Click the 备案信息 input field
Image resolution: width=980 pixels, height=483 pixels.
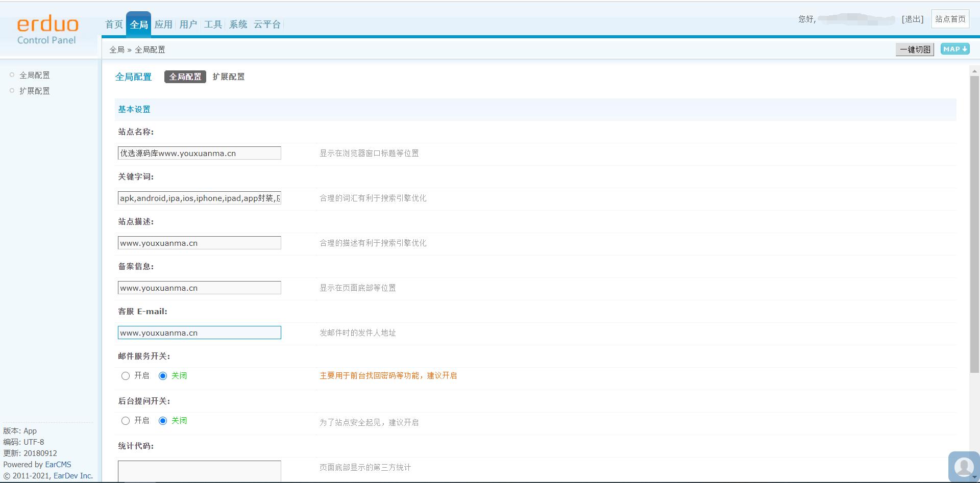[x=199, y=288]
